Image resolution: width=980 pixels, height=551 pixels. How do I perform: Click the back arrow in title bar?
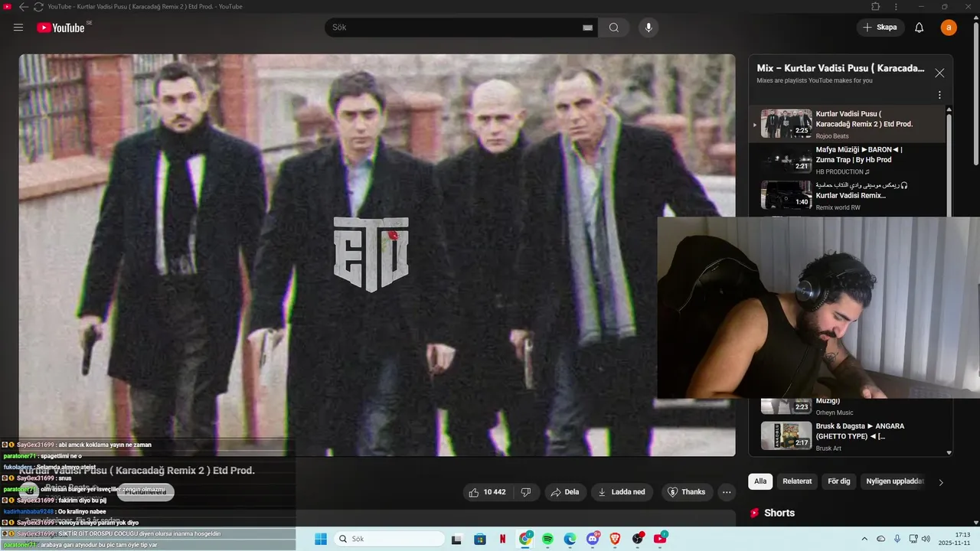click(24, 7)
